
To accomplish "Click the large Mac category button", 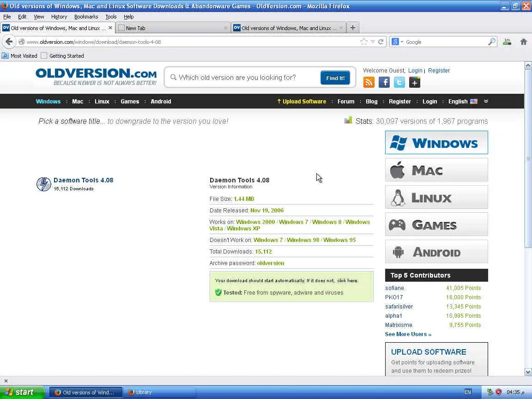I will pos(436,169).
